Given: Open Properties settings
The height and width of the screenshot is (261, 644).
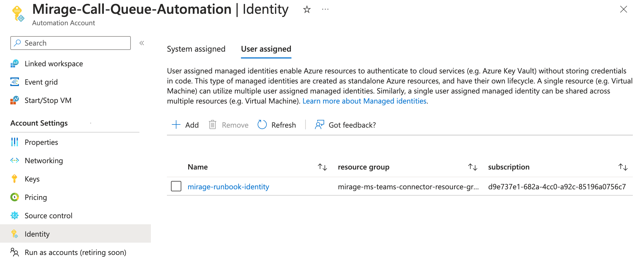Looking at the screenshot, I should pos(41,142).
